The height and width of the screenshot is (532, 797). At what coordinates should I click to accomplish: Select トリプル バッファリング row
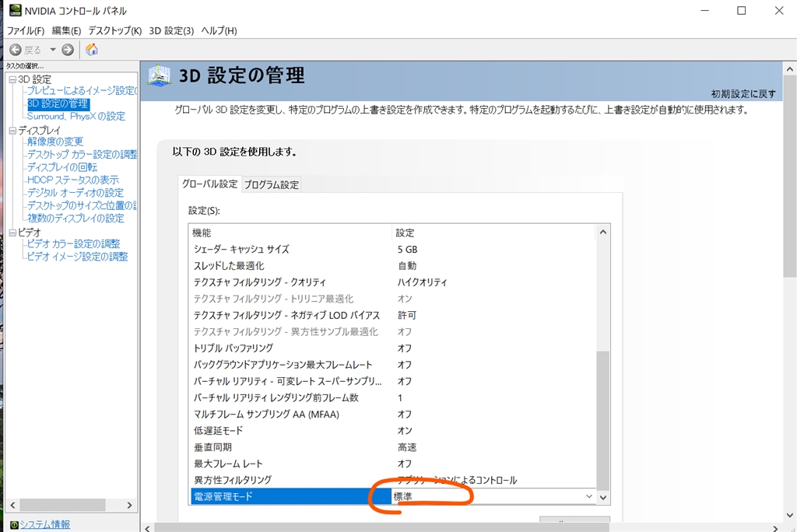(392, 348)
